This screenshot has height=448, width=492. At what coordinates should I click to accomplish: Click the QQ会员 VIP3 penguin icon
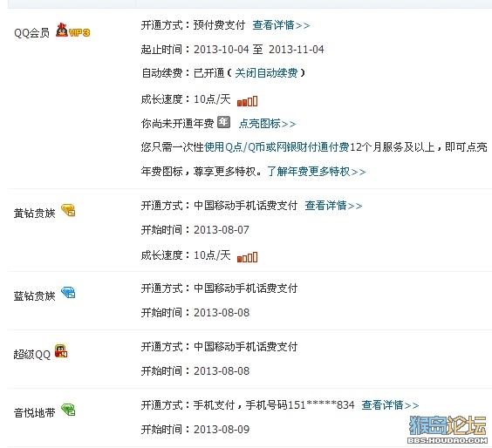[72, 31]
